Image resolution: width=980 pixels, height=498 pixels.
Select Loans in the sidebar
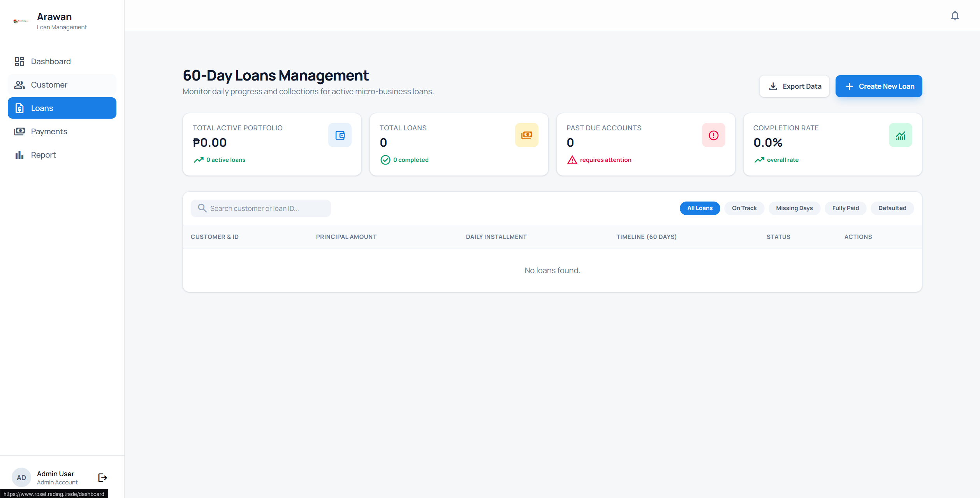[62, 108]
